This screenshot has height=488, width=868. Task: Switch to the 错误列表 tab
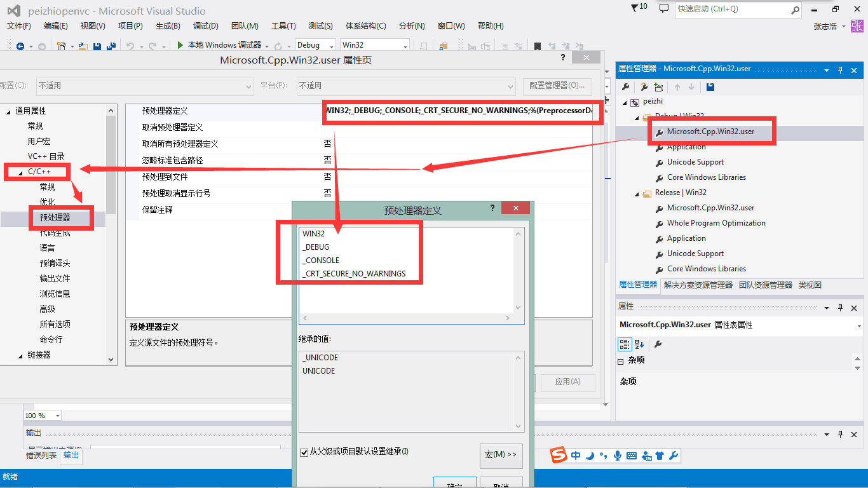pos(41,456)
